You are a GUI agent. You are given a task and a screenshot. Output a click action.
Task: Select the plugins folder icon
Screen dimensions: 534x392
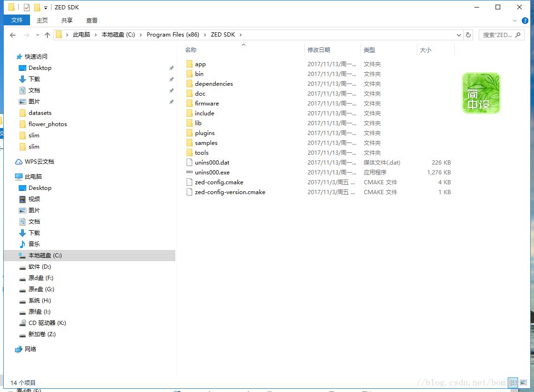click(189, 133)
